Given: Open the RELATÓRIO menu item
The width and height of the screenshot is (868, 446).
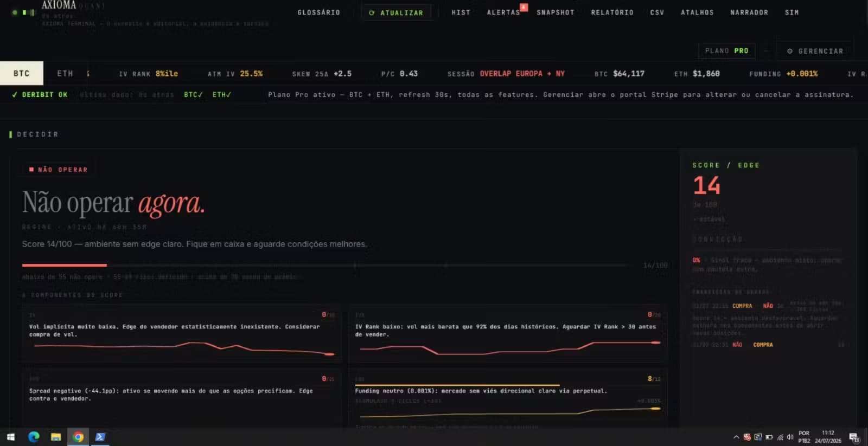Looking at the screenshot, I should tap(612, 12).
